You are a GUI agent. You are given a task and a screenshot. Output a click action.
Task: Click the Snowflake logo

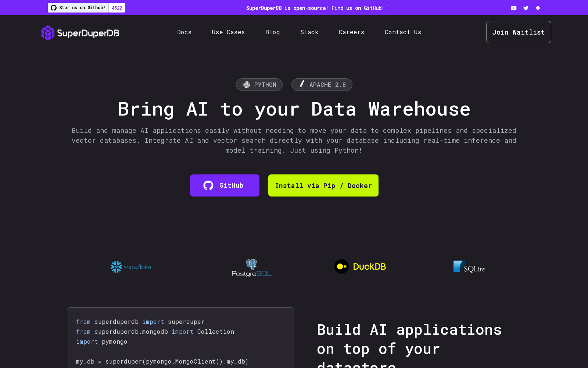coord(131,267)
